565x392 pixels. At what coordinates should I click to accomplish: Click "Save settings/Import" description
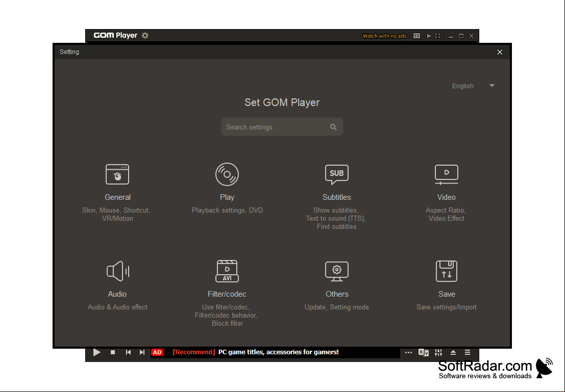click(x=447, y=307)
